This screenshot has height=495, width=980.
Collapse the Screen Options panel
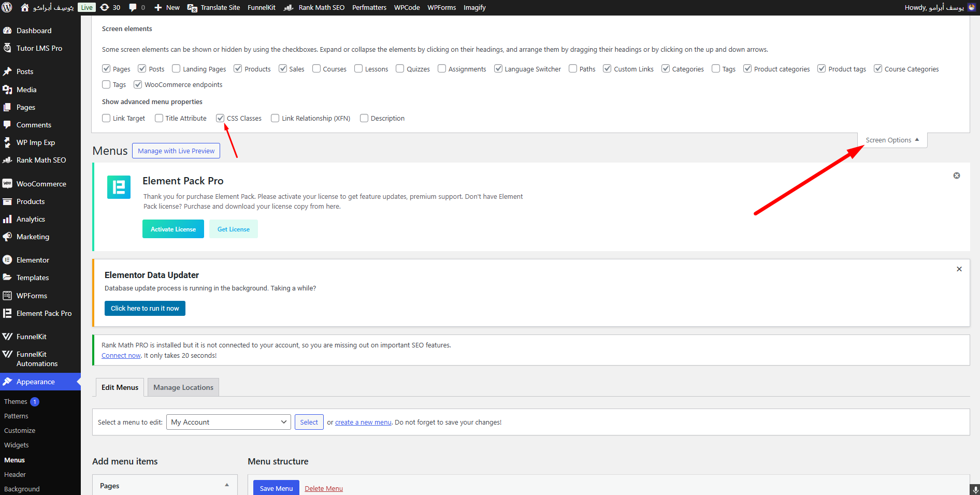tap(892, 140)
